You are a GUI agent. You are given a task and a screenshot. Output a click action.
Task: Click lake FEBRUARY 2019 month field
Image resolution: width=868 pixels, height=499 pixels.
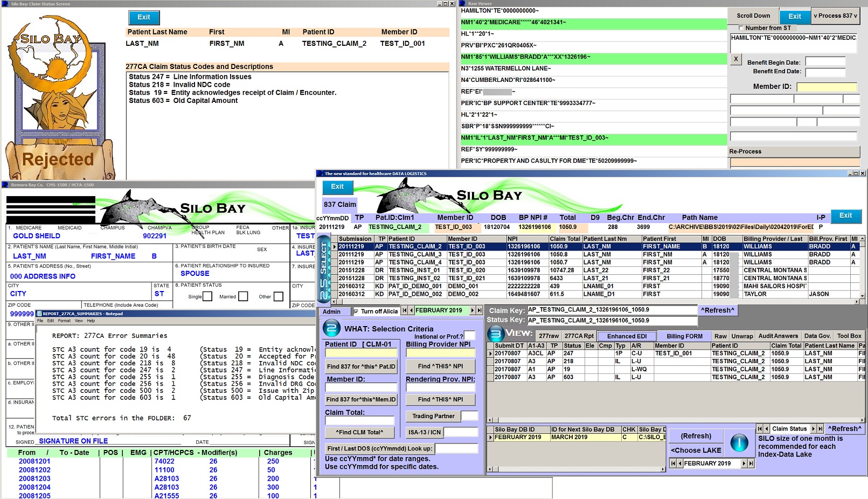712,463
